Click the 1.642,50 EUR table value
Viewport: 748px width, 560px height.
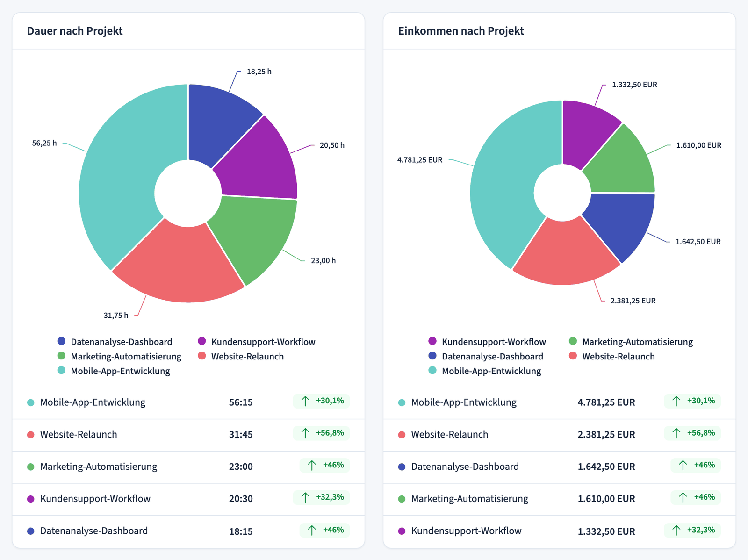click(606, 467)
